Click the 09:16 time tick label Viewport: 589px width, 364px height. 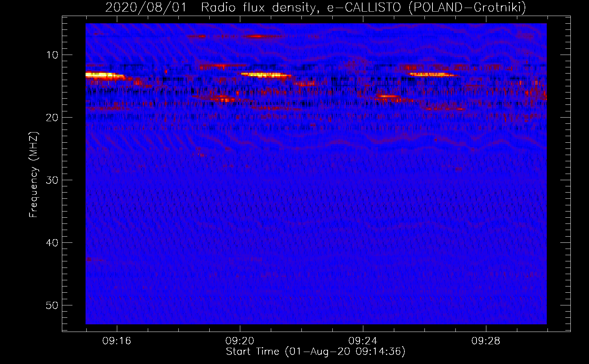(x=116, y=341)
